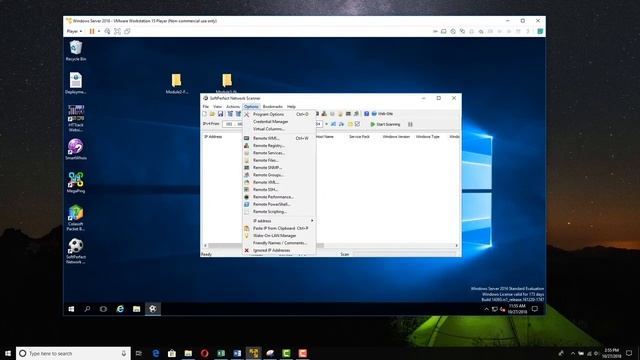This screenshot has height=360, width=640.
Task: Select the Colasoft Packet Builder desktop icon
Action: coord(76,218)
